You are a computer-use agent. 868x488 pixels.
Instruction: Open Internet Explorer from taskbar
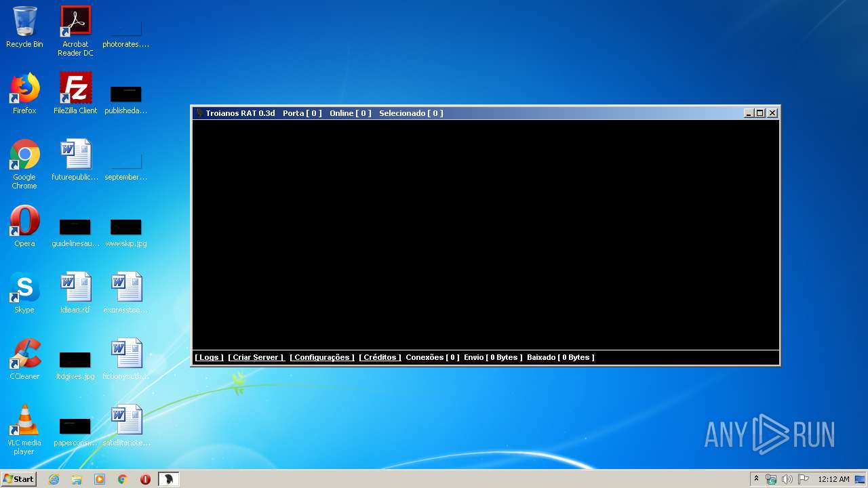(x=54, y=479)
